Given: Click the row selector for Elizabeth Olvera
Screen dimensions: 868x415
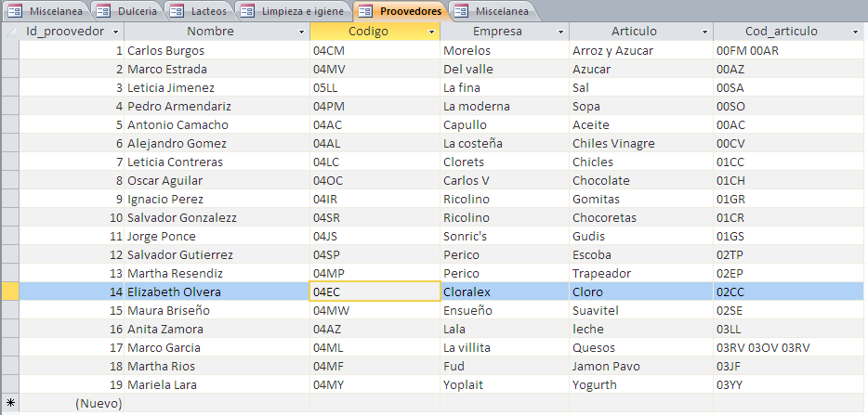Looking at the screenshot, I should [x=10, y=292].
